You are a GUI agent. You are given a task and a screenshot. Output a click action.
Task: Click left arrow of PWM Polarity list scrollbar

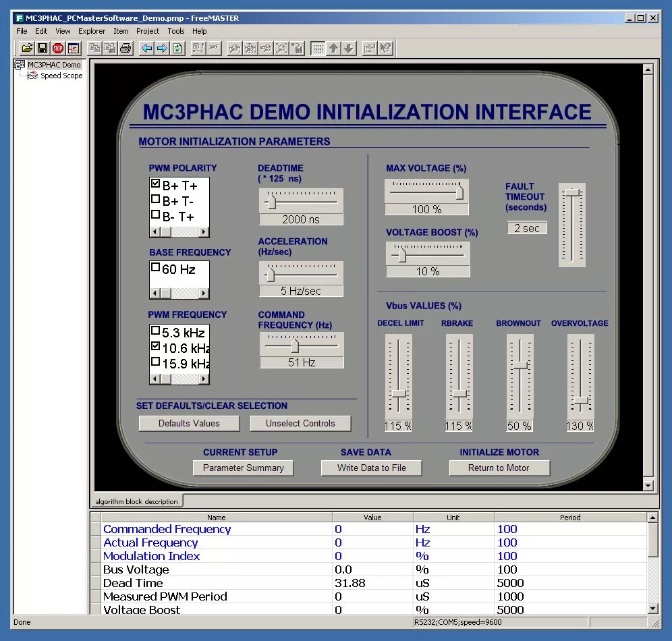tap(155, 232)
